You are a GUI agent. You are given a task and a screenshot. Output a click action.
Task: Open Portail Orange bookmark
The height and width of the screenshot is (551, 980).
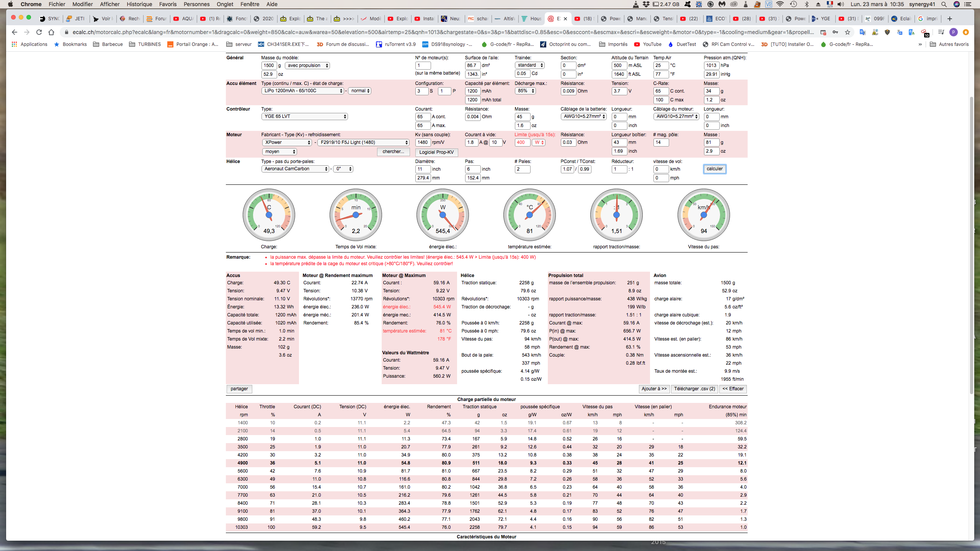point(193,44)
